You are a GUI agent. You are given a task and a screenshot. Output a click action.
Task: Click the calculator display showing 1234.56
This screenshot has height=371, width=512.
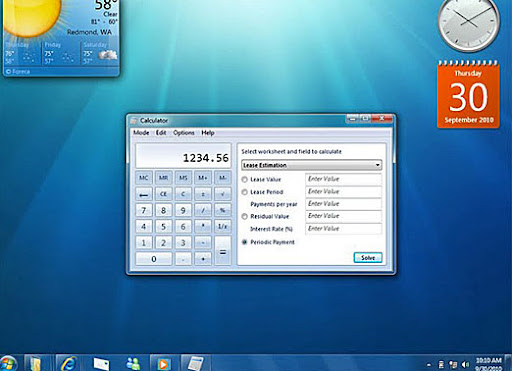coord(183,156)
